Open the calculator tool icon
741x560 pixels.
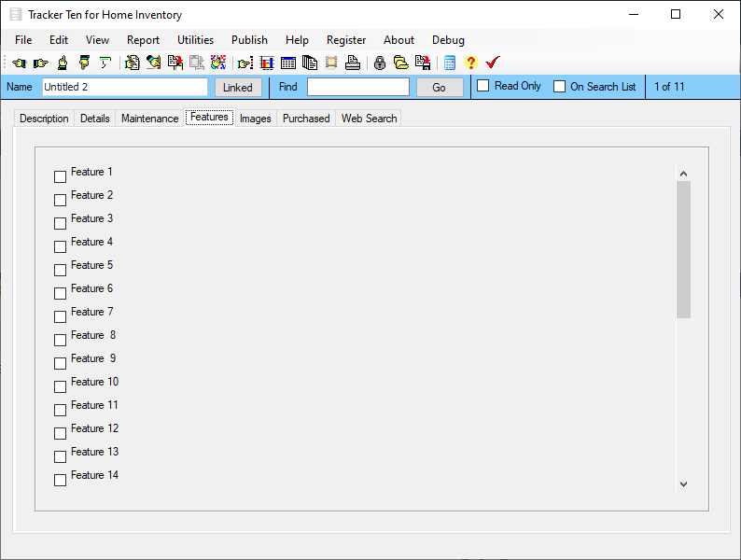click(450, 63)
